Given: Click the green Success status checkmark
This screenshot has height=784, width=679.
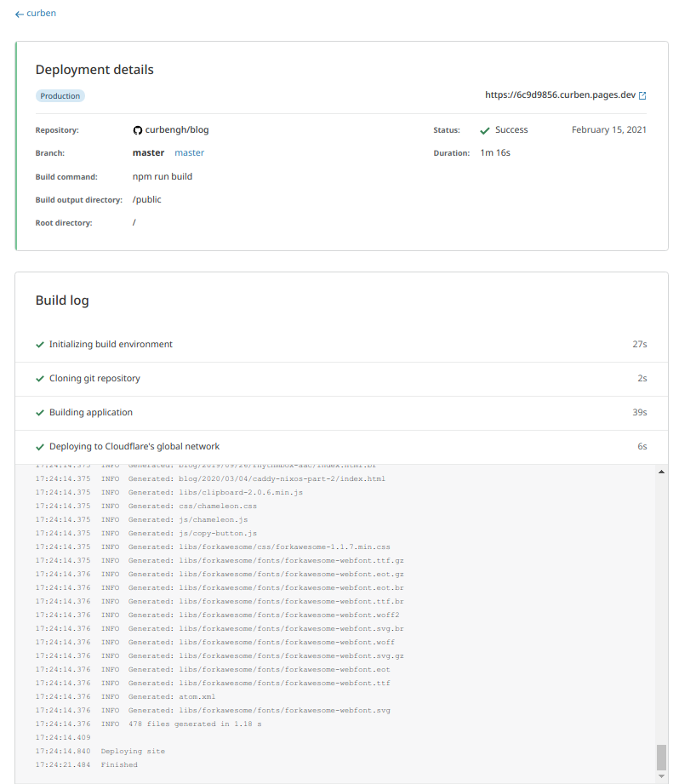Looking at the screenshot, I should point(485,130).
